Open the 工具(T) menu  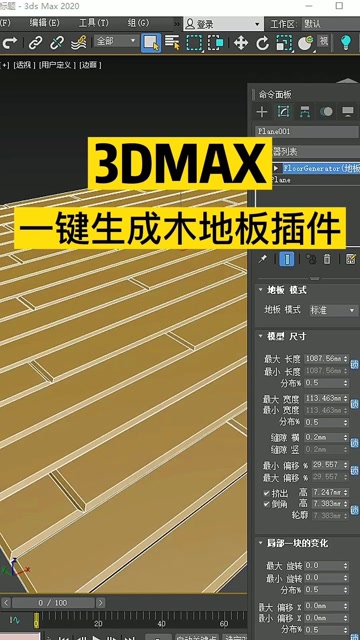[94, 23]
